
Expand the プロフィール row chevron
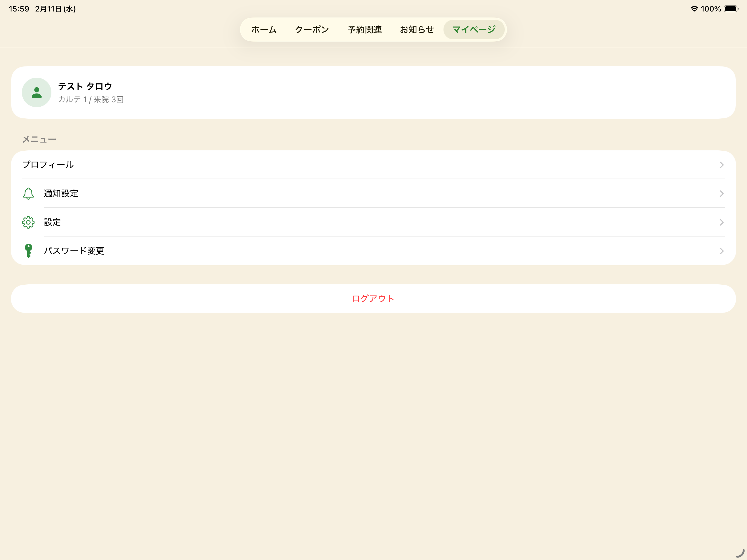click(721, 165)
